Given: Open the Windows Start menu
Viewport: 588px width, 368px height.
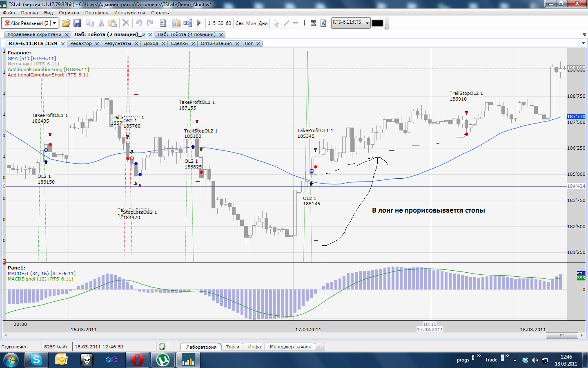Looking at the screenshot, I should [x=11, y=360].
